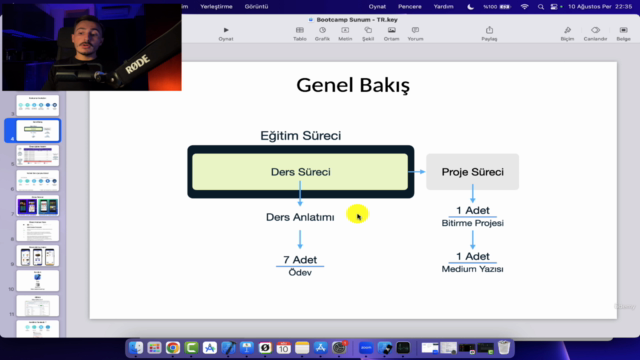
Task: Open the Paylaş share options
Action: [489, 34]
